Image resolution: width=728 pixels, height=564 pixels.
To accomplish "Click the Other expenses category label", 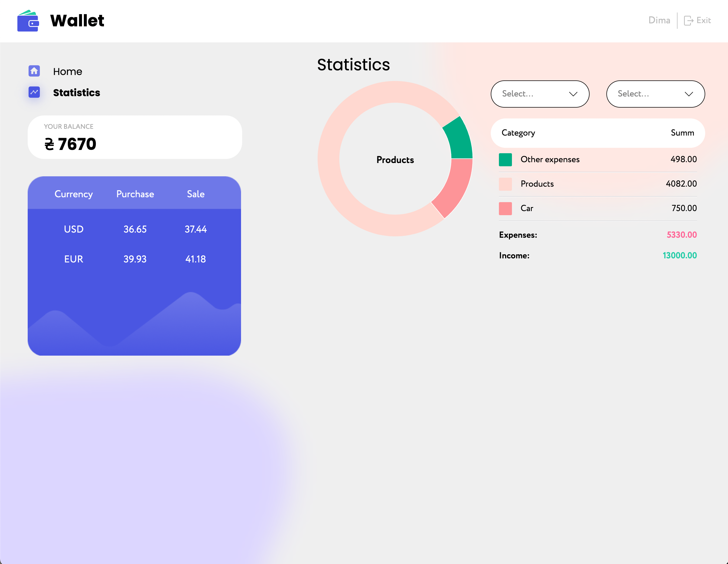I will click(550, 159).
